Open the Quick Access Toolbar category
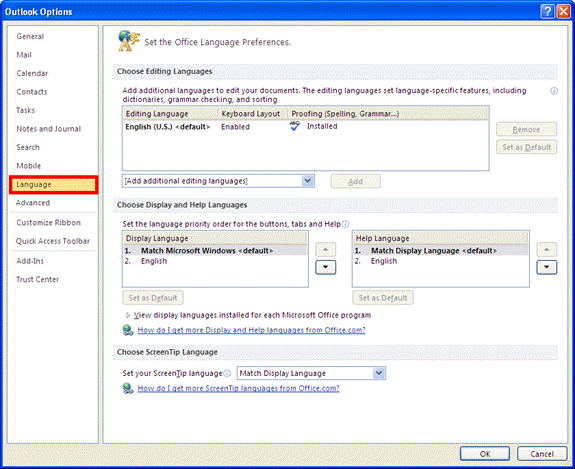This screenshot has height=469, width=575. click(x=53, y=241)
